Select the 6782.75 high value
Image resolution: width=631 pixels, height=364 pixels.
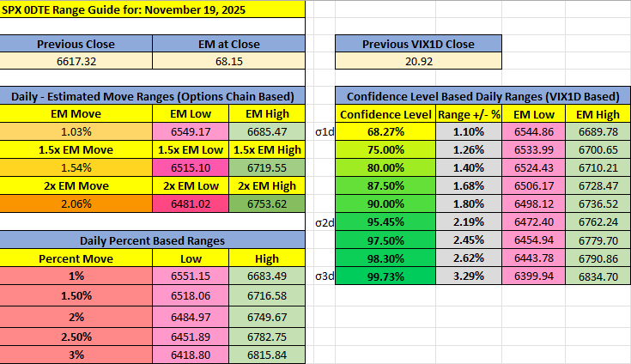[x=267, y=337]
